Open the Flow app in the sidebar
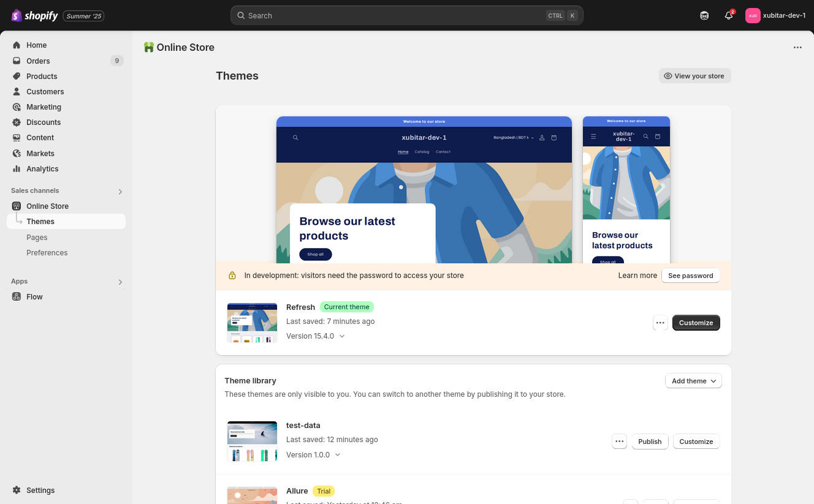This screenshot has width=814, height=504. tap(34, 297)
